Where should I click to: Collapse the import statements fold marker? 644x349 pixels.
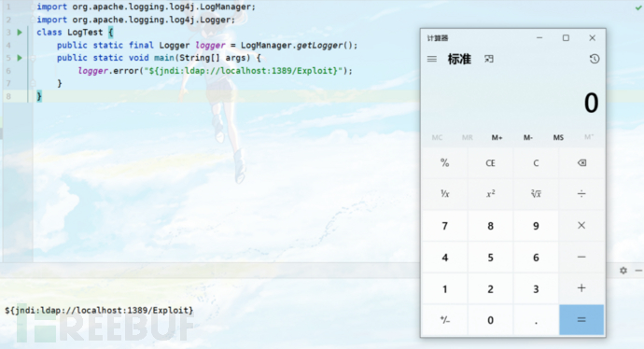click(33, 7)
